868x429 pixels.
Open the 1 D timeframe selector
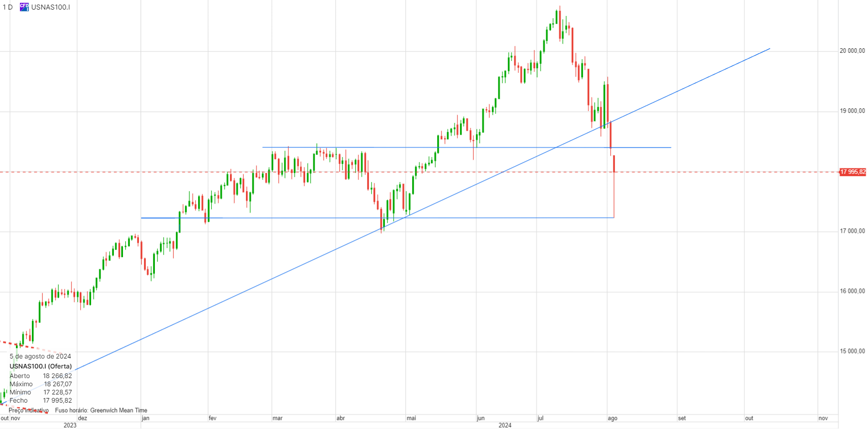[8, 7]
